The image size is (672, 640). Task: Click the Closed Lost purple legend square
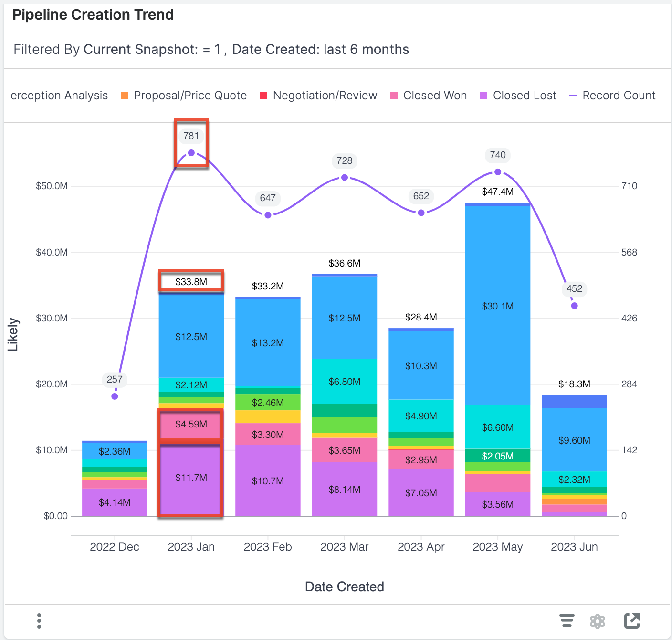483,95
